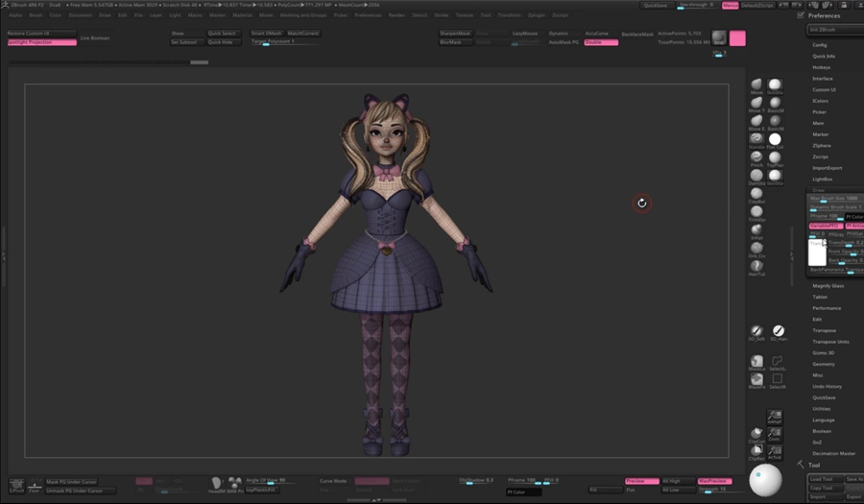Open the Document menu
864x504 pixels.
(80, 15)
